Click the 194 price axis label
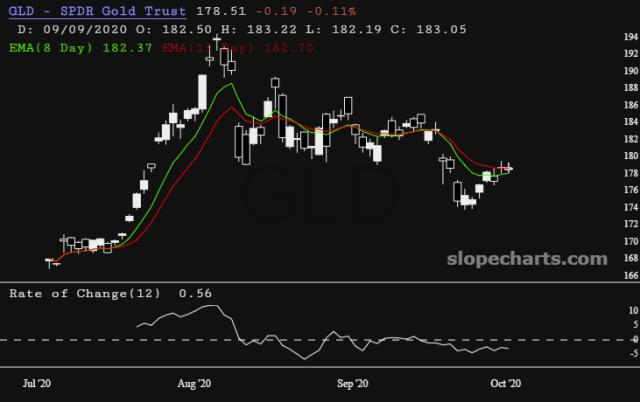The width and height of the screenshot is (640, 402). click(x=631, y=37)
